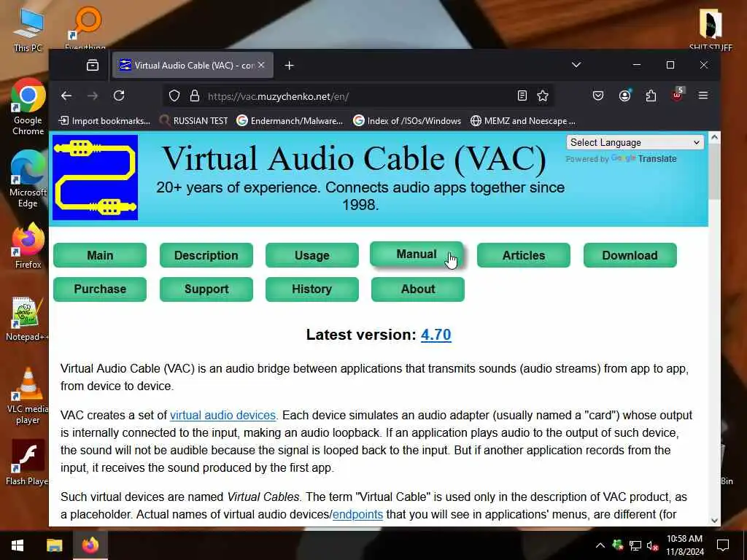Open the Articles page button
The width and height of the screenshot is (747, 560).
524,255
